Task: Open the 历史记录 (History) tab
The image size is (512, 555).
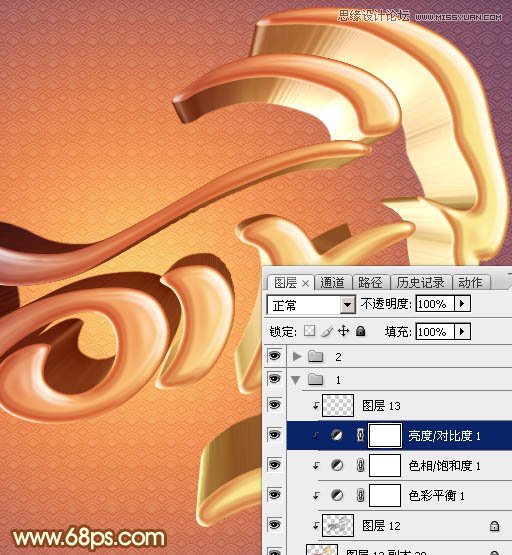Action: [x=420, y=282]
